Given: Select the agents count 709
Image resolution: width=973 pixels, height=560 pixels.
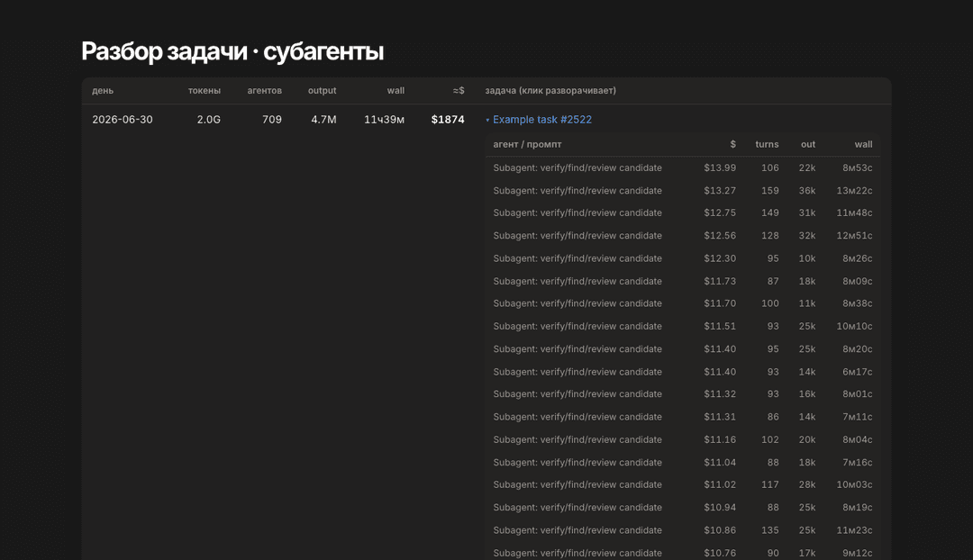Looking at the screenshot, I should [x=272, y=120].
